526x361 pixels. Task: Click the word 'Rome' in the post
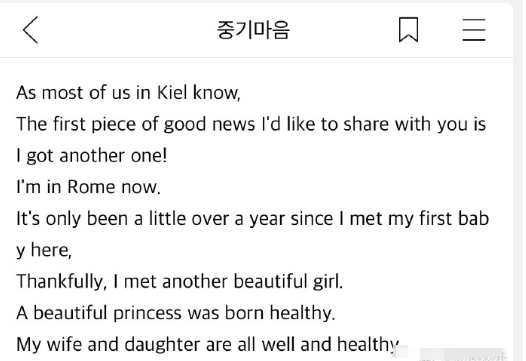pos(91,187)
